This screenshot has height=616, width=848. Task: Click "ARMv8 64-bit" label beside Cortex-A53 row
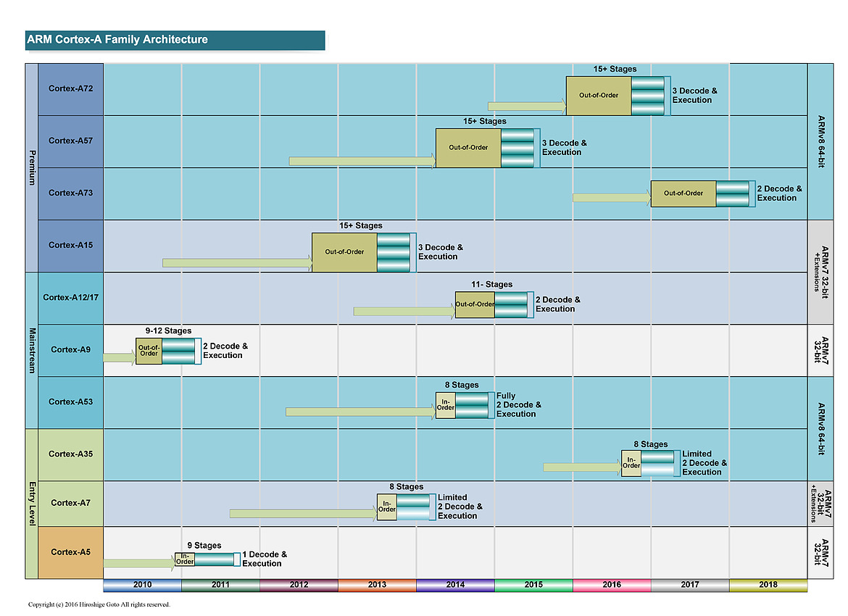point(821,429)
